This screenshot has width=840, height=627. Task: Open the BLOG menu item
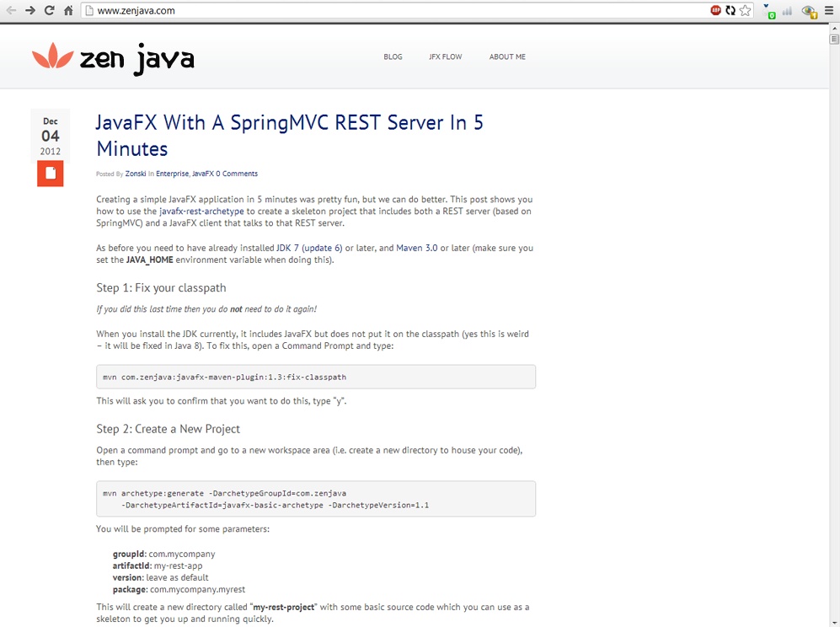point(393,56)
